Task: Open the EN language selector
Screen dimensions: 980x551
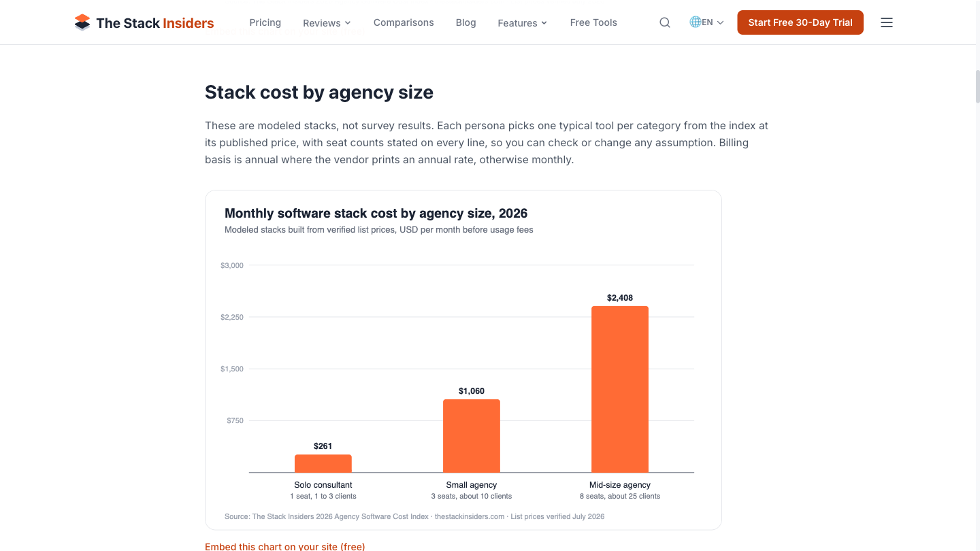Action: pyautogui.click(x=707, y=22)
